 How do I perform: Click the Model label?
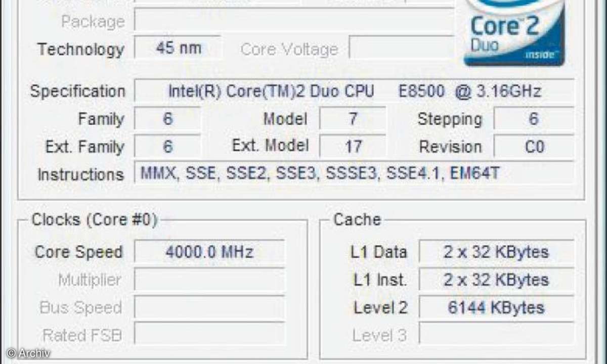click(x=285, y=119)
